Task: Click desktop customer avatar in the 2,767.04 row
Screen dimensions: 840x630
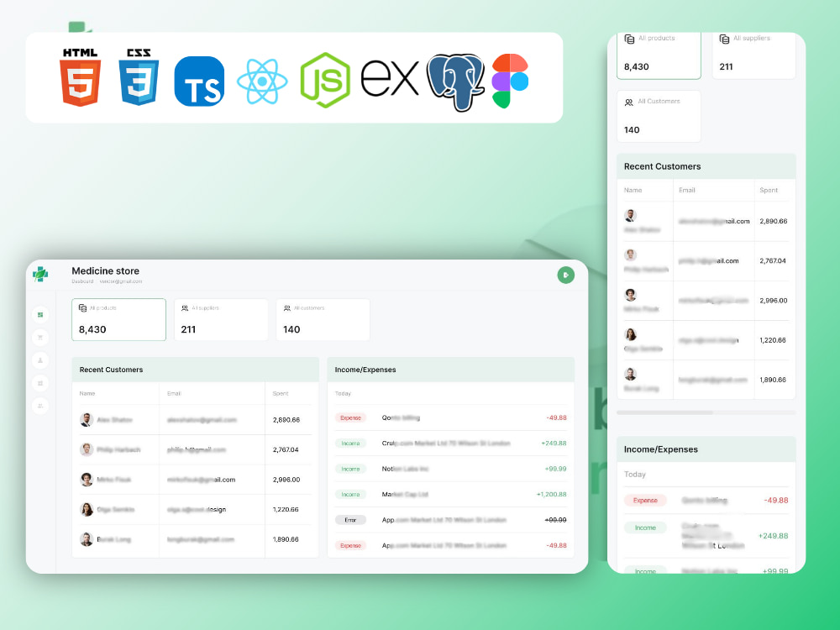Action: point(87,449)
